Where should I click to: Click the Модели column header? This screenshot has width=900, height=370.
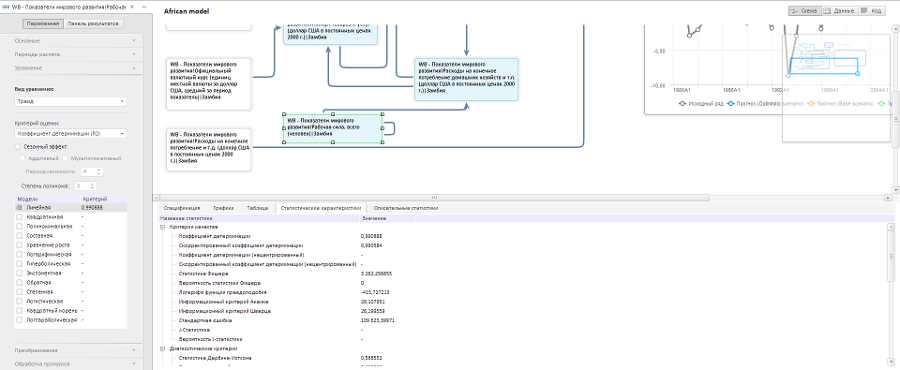point(47,198)
